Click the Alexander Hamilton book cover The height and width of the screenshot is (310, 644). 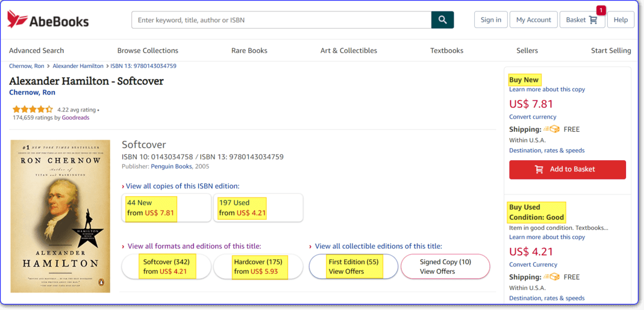(60, 216)
